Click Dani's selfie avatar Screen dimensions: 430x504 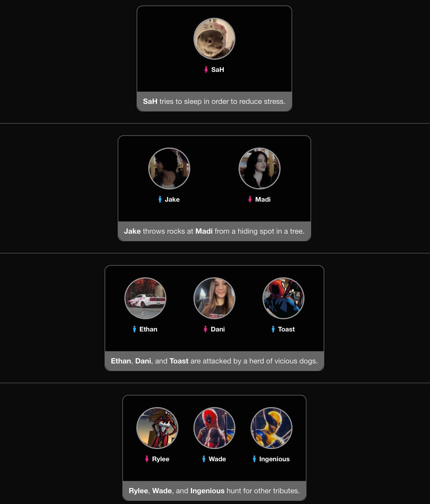point(214,298)
